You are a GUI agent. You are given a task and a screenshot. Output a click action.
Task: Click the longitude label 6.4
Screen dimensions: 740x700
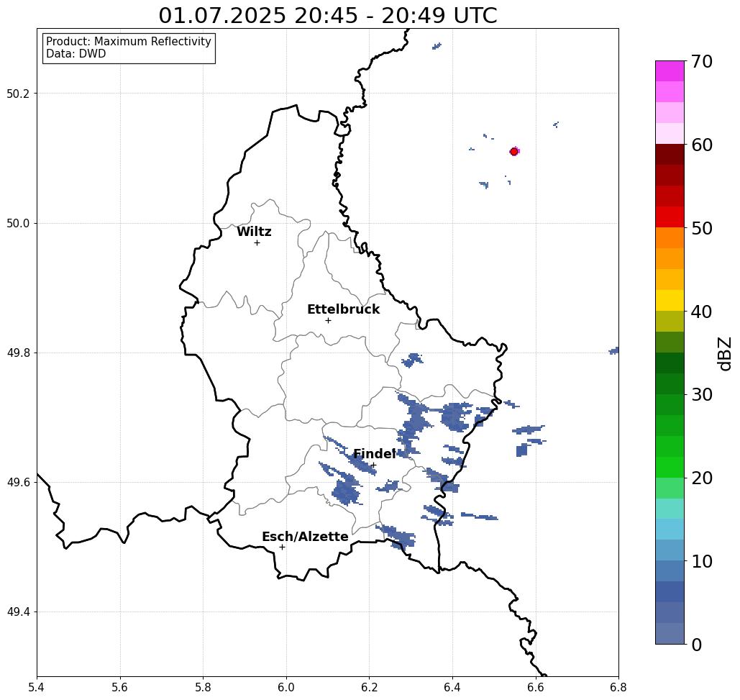452,687
